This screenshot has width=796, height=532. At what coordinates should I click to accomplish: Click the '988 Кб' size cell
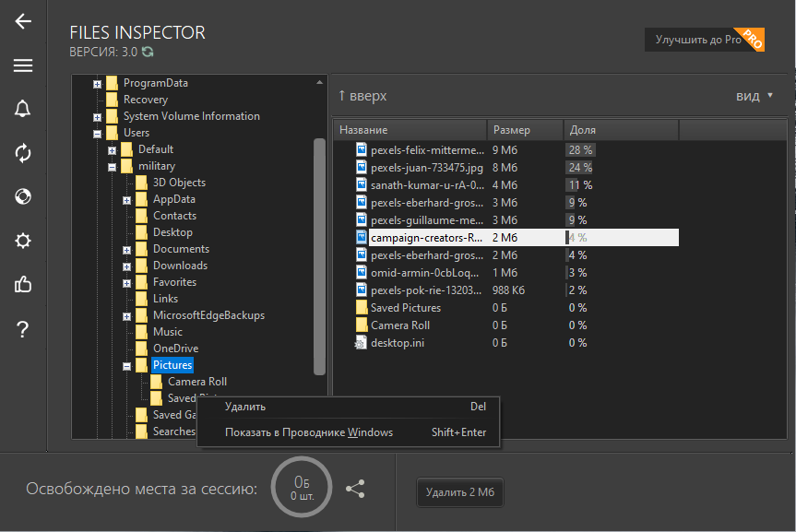(508, 290)
